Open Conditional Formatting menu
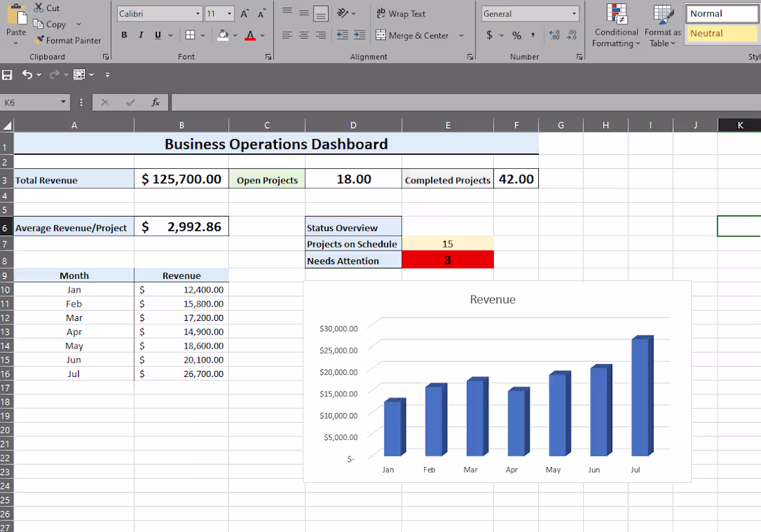Viewport: 761px width, 532px height. (616, 26)
